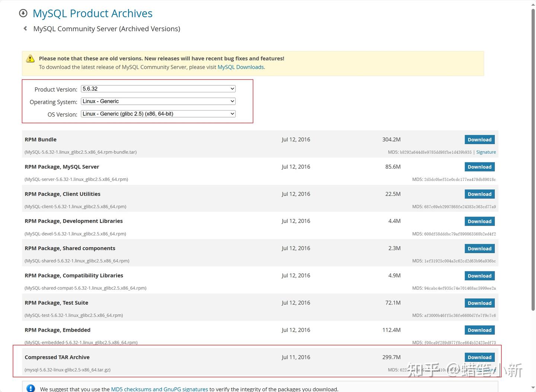Image resolution: width=536 pixels, height=392 pixels.
Task: Download RPM Package, Development Libraries
Action: pos(479,221)
